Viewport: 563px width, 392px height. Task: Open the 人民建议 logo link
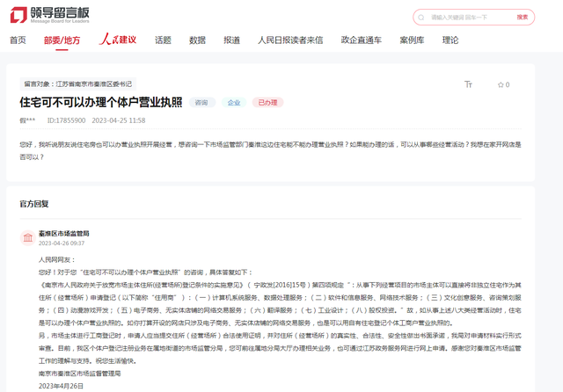pyautogui.click(x=118, y=39)
